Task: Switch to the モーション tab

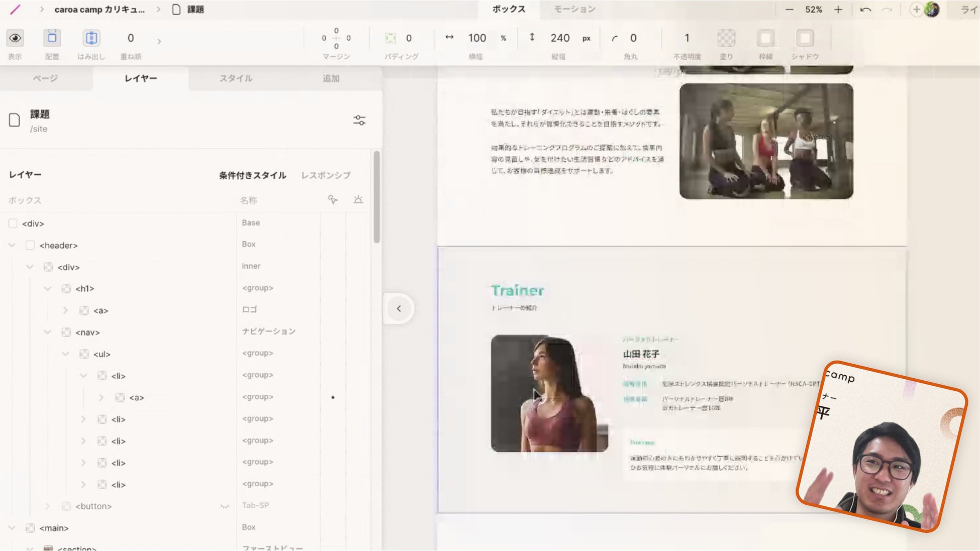Action: click(x=574, y=9)
